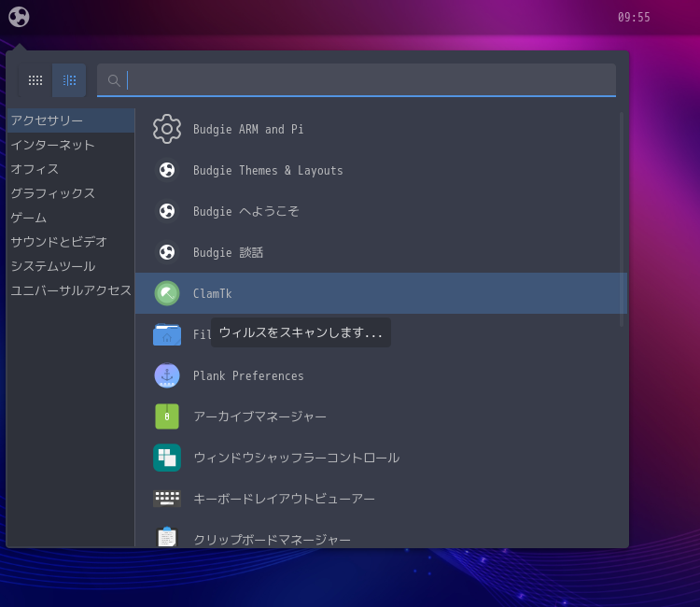Click the Budgie menu logo in the top panel

pyautogui.click(x=19, y=17)
